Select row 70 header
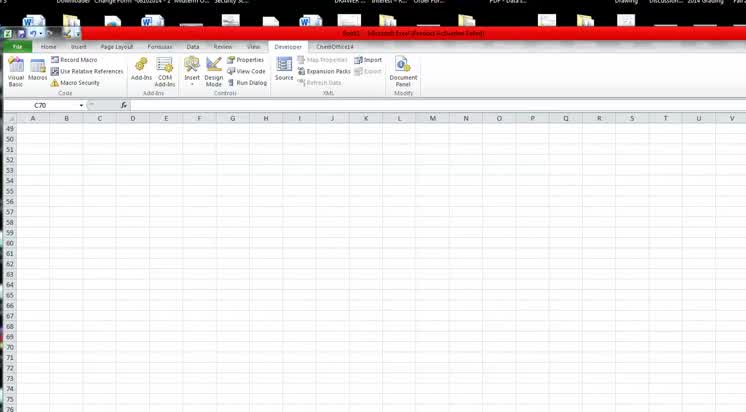Screen dimensions: 746x412 (x=10, y=347)
